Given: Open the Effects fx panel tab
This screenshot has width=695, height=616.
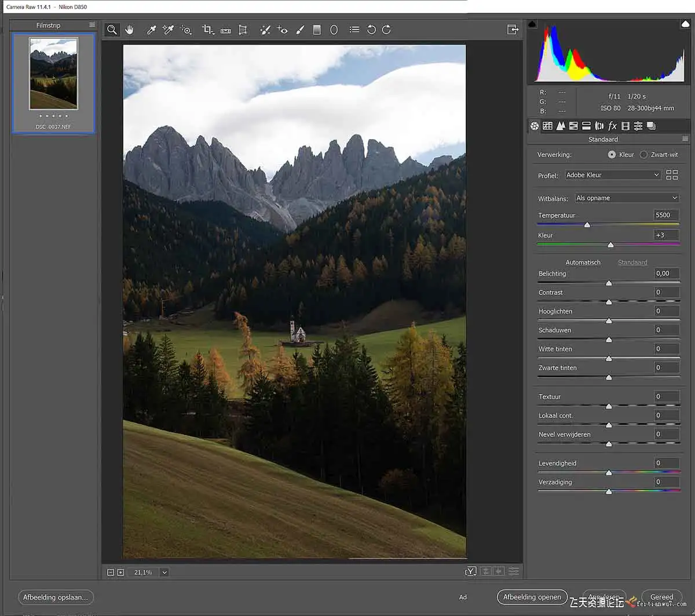Looking at the screenshot, I should [x=612, y=126].
